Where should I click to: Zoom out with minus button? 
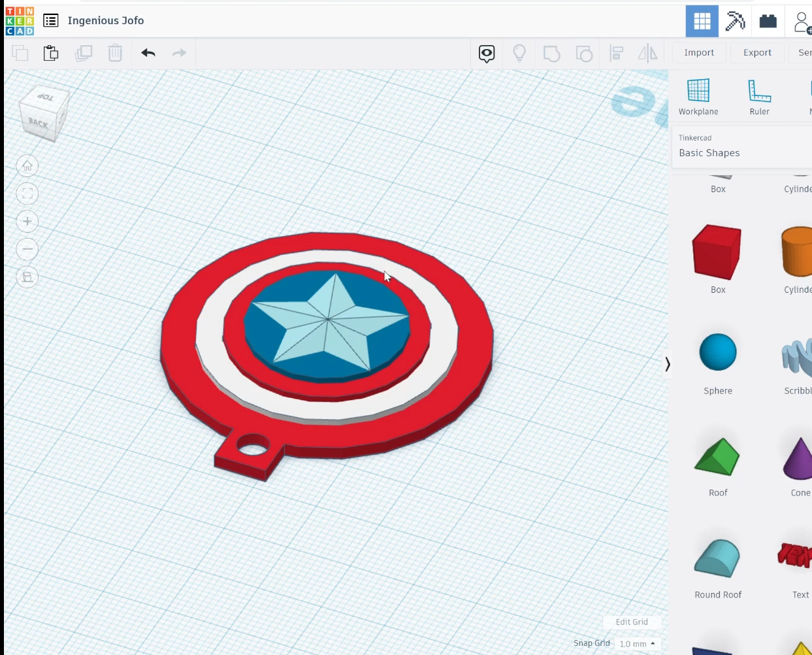pyautogui.click(x=27, y=249)
